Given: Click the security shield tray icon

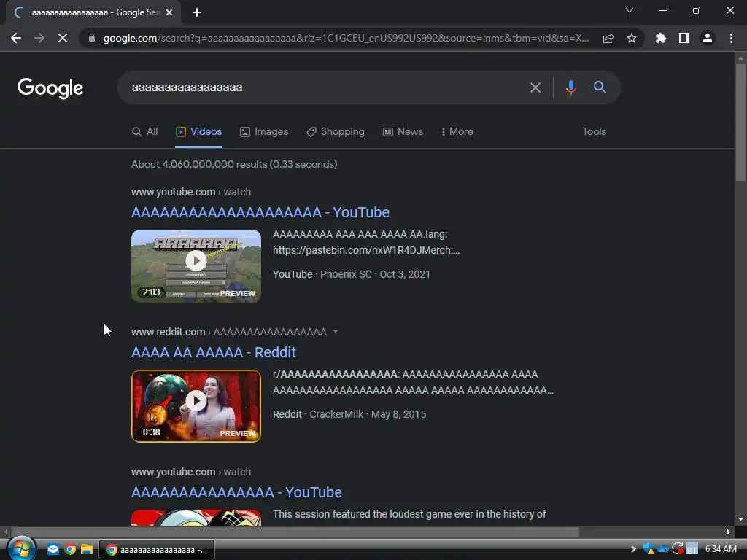Looking at the screenshot, I should click(x=649, y=549).
